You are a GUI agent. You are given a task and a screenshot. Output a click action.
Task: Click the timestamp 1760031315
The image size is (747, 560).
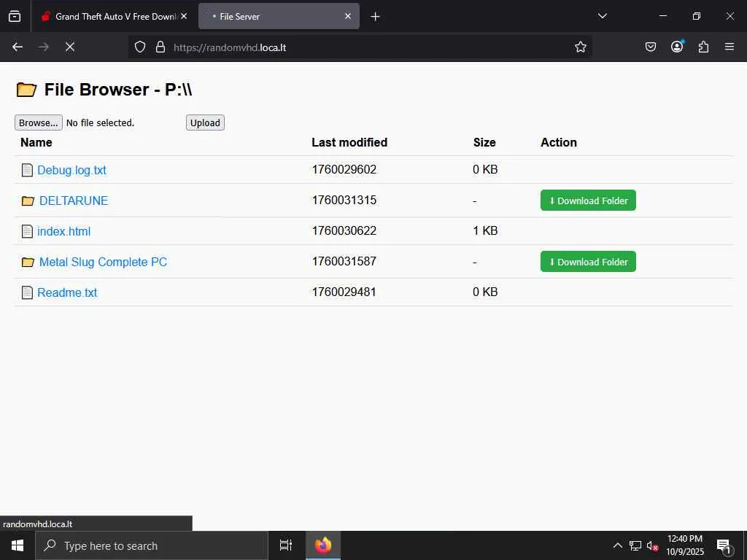point(344,200)
